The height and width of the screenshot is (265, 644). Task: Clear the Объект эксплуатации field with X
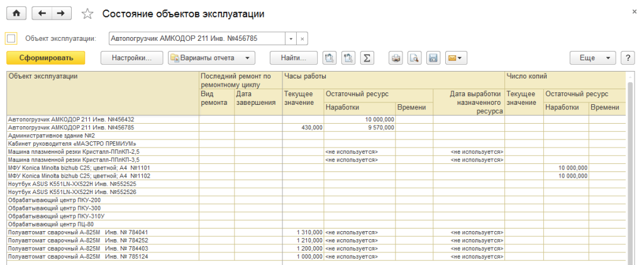(302, 38)
